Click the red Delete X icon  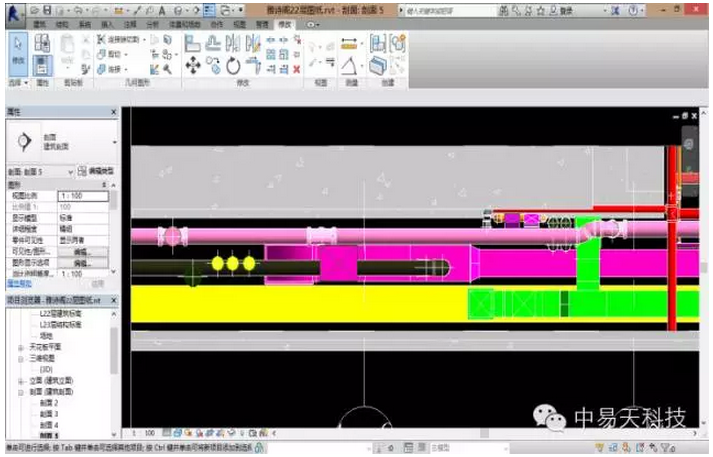coord(296,68)
